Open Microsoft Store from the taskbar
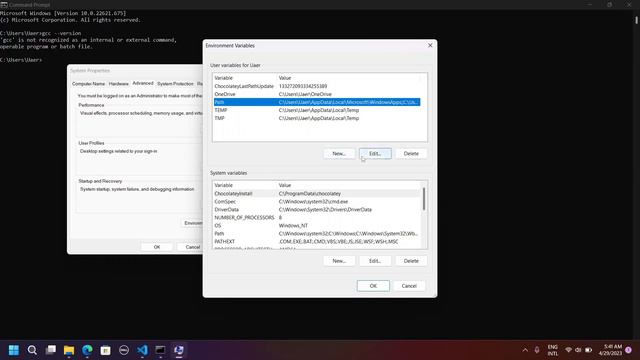The height and width of the screenshot is (360, 640). [106, 350]
